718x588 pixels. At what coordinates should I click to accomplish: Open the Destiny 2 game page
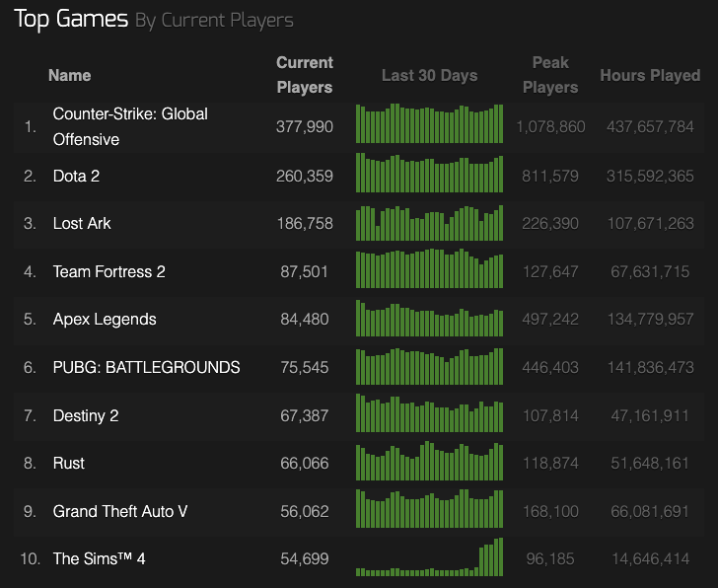(x=86, y=415)
